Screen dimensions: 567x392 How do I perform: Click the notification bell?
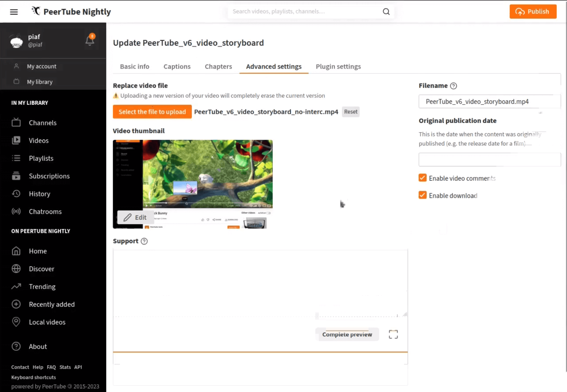[90, 41]
